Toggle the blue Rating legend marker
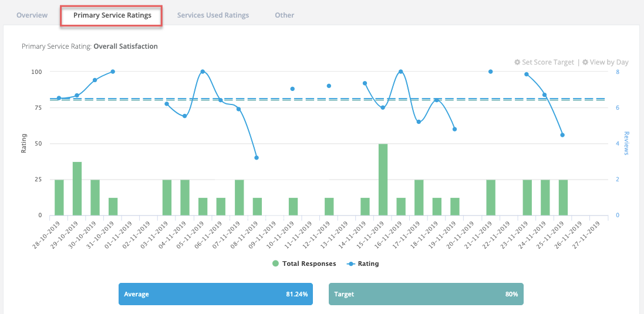Viewport: 644px width, 314px height. click(x=351, y=264)
